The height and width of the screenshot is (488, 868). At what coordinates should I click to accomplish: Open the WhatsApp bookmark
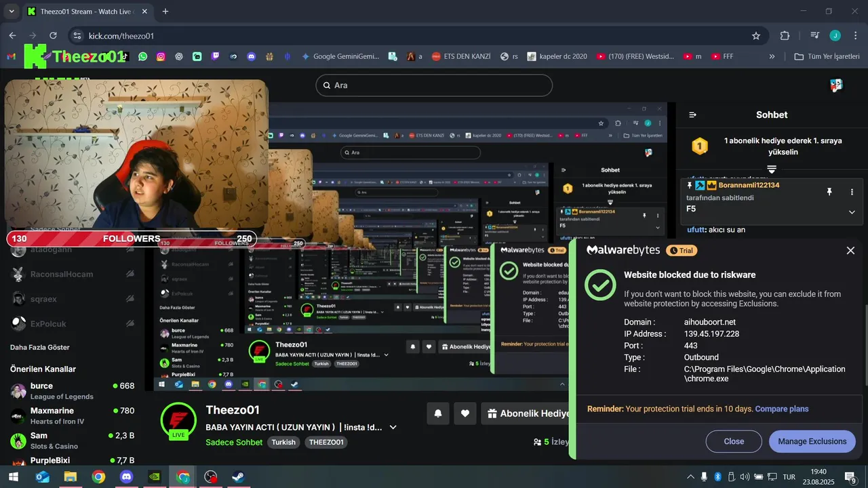click(142, 56)
